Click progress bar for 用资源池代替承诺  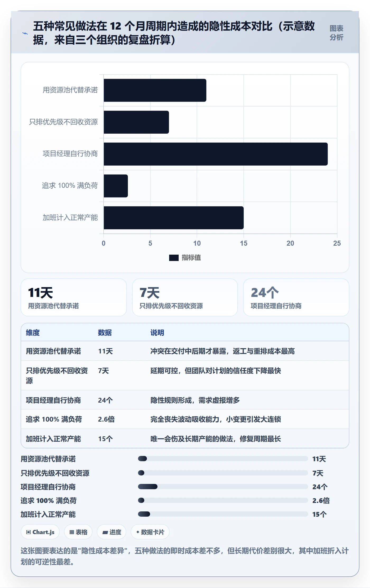(223, 459)
